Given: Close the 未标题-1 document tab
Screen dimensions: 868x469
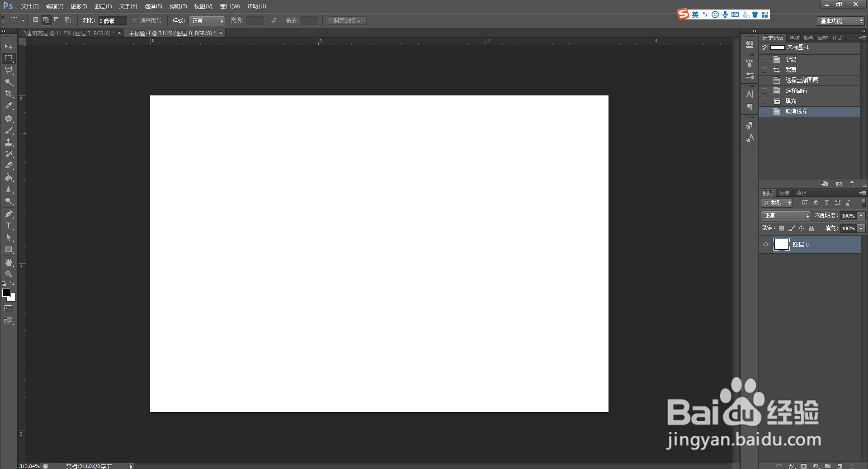Looking at the screenshot, I should point(221,33).
